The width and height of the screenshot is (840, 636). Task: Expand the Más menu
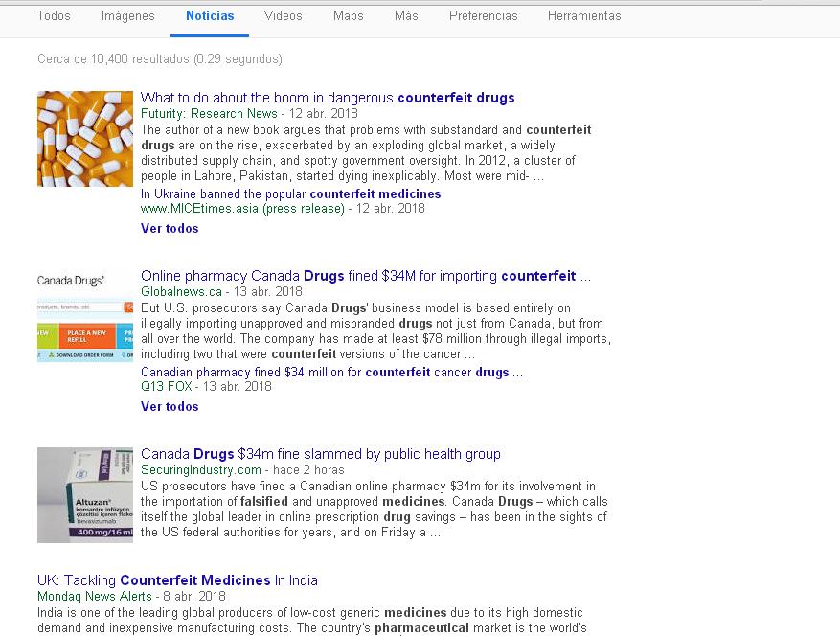406,16
